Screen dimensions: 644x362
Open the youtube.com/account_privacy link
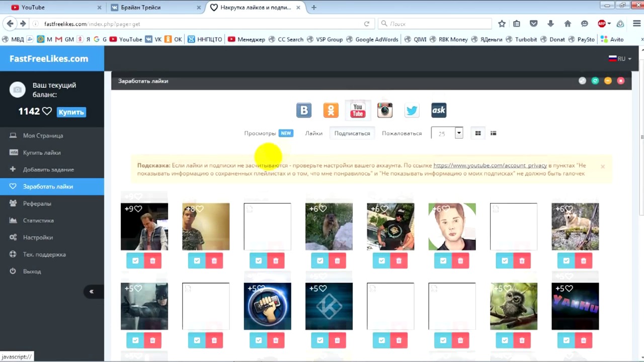(x=490, y=165)
